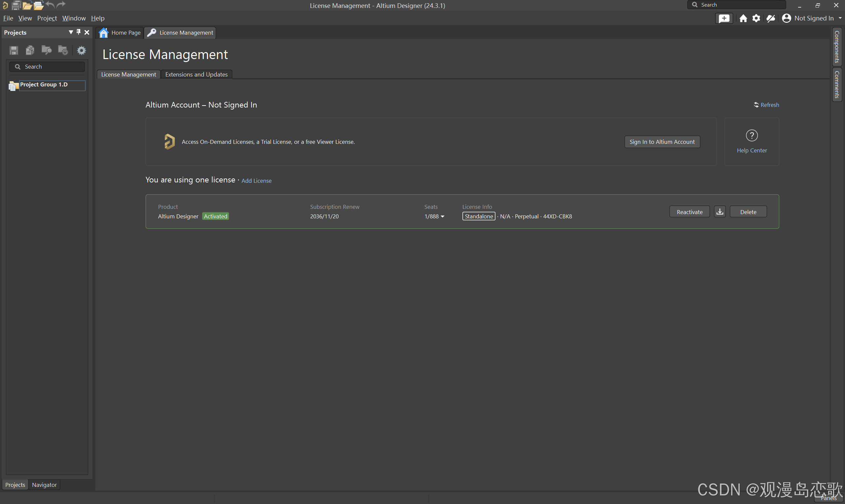Click Sign In to Altium Account button
Screen dimensions: 845x504
point(661,142)
